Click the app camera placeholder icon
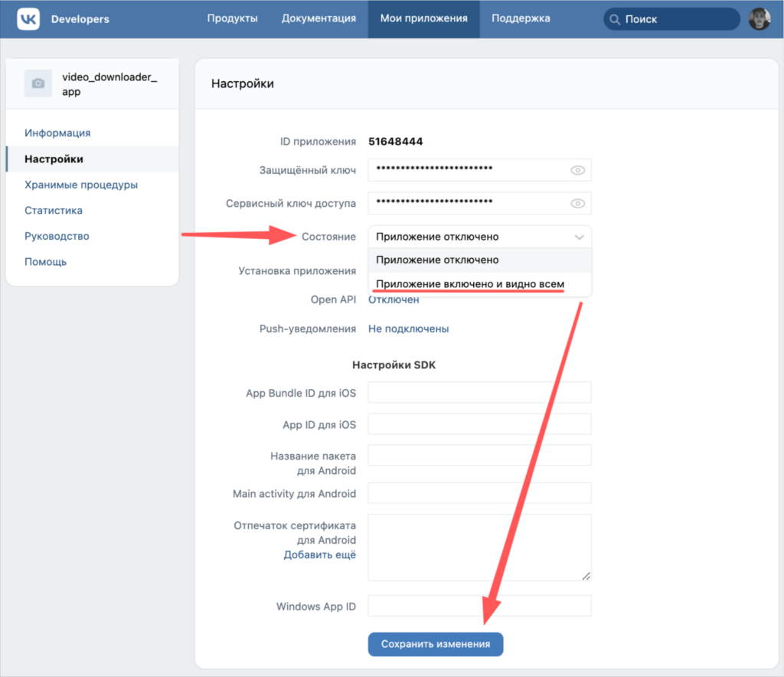Image resolution: width=784 pixels, height=677 pixels. (38, 83)
